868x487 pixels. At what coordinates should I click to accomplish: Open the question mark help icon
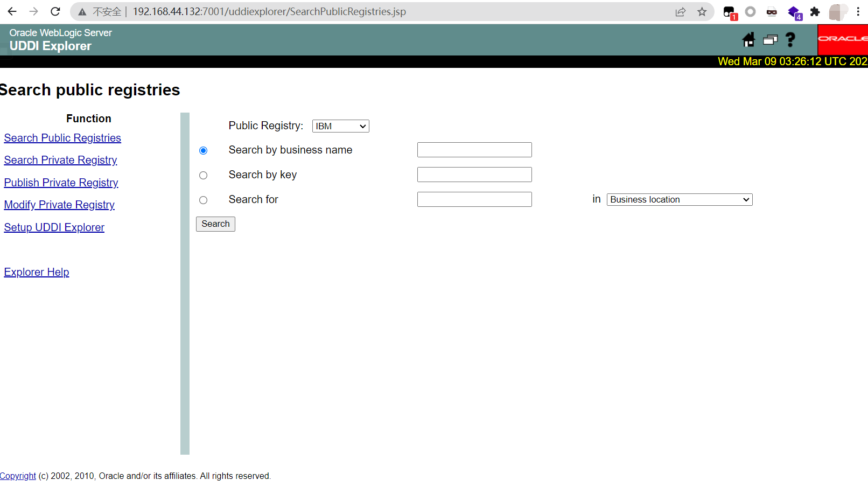click(790, 39)
